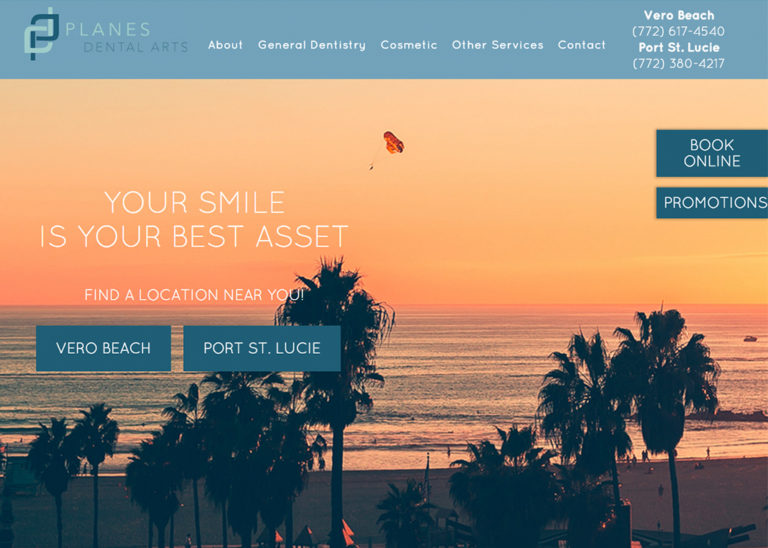This screenshot has width=768, height=548.
Task: Click the PLANES wordmark text in the header
Action: pyautogui.click(x=108, y=30)
